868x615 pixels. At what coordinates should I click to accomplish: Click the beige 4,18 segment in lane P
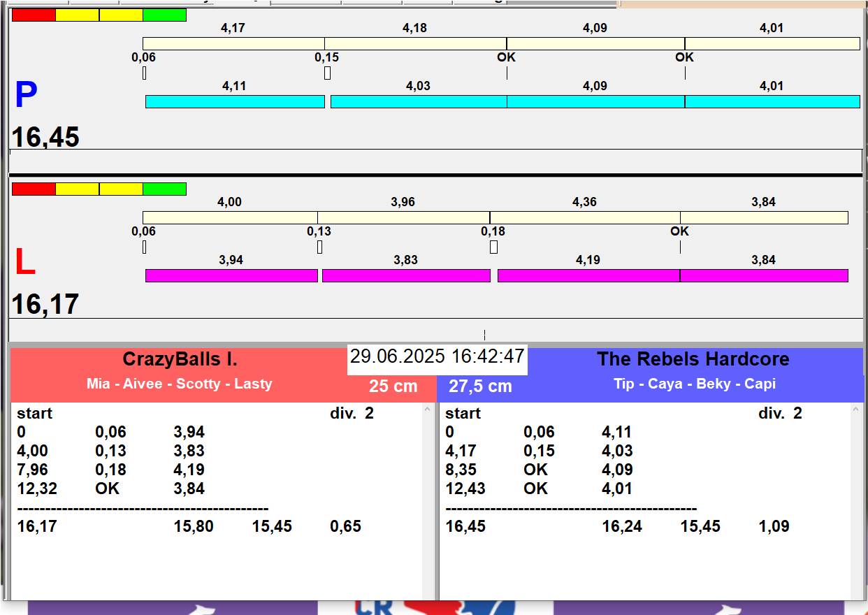415,43
